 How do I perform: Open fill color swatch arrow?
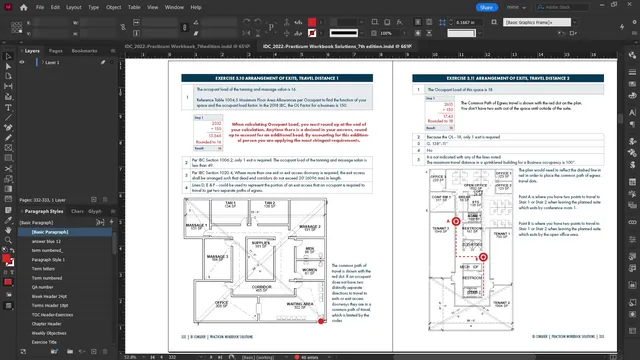pyautogui.click(x=321, y=22)
